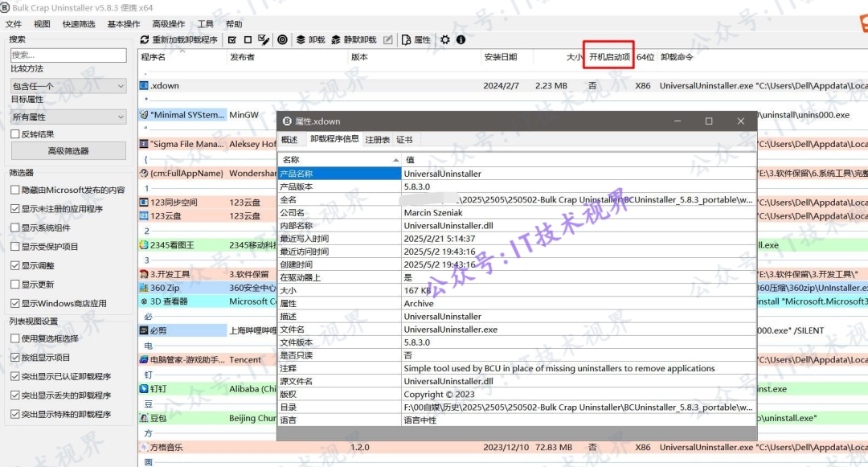The width and height of the screenshot is (868, 467).
Task: Open 属性 properties from toolbar
Action: pyautogui.click(x=416, y=40)
